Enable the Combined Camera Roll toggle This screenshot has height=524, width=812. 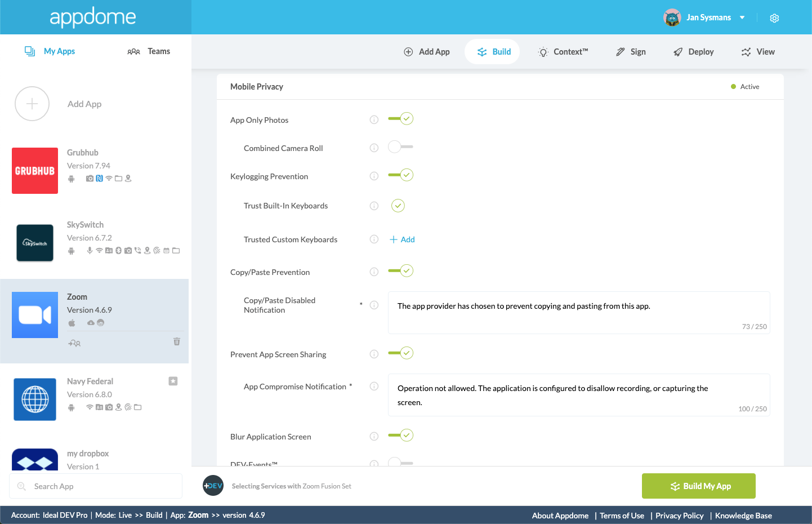(x=400, y=147)
